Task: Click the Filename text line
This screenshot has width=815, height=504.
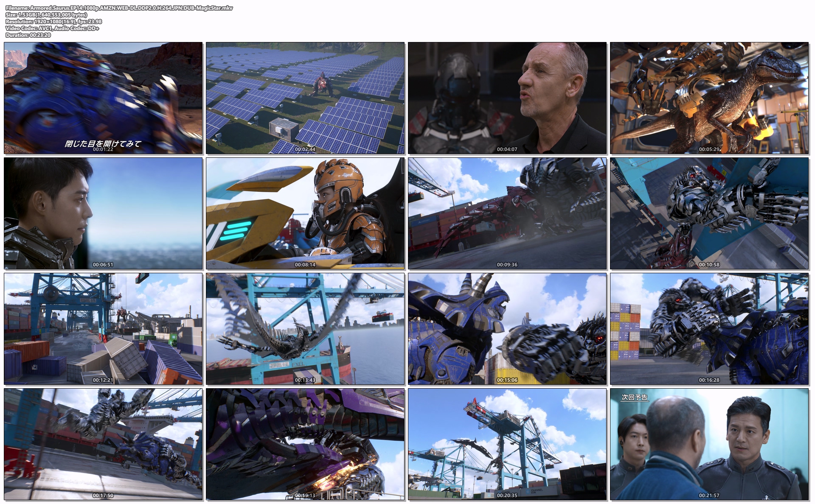Action: click(x=119, y=8)
